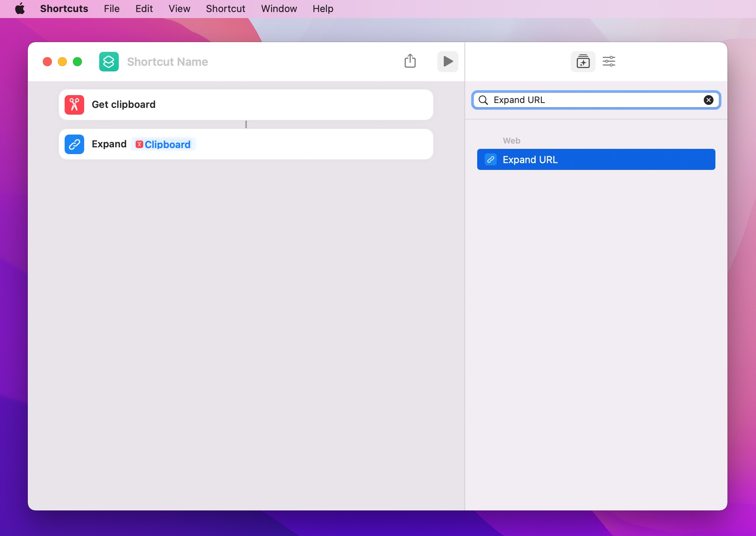Click inside the Expand URL search box

click(x=594, y=100)
